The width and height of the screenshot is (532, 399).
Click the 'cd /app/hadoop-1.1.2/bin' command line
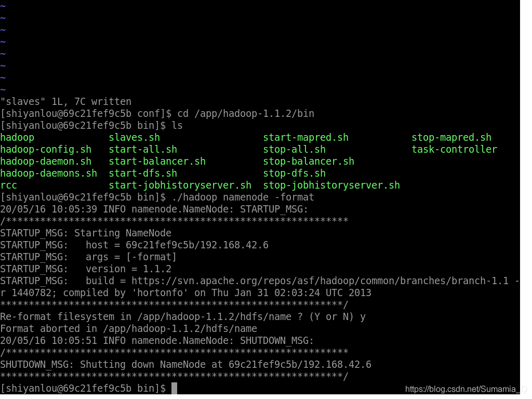click(x=246, y=114)
